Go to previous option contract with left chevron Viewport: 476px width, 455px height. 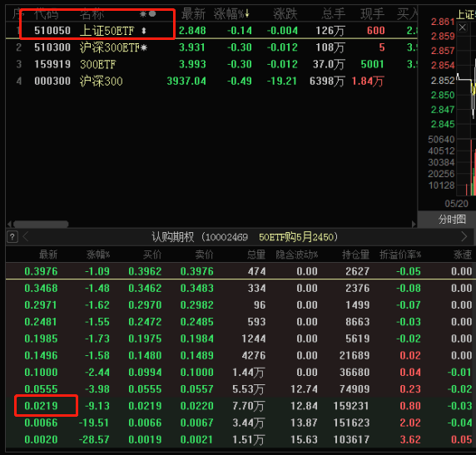[x=26, y=237]
